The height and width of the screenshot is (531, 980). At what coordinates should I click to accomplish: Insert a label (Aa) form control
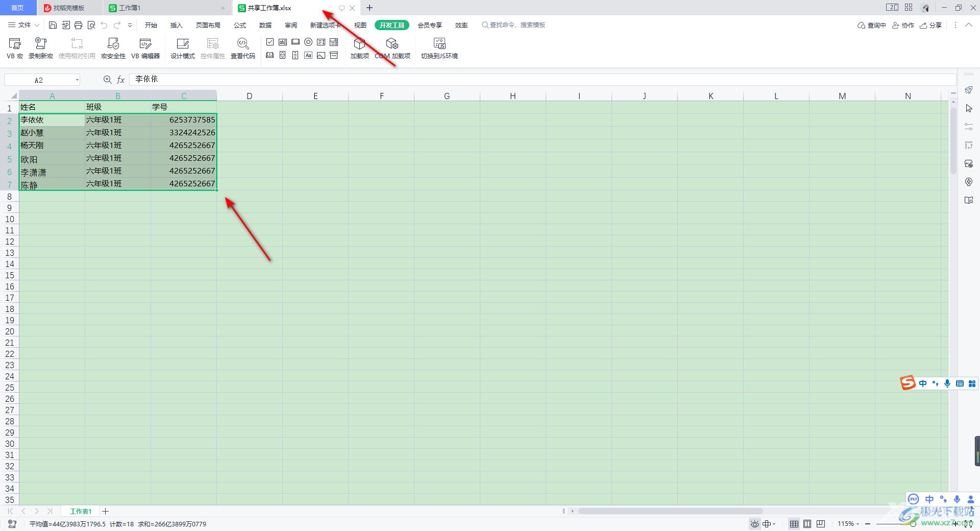308,55
